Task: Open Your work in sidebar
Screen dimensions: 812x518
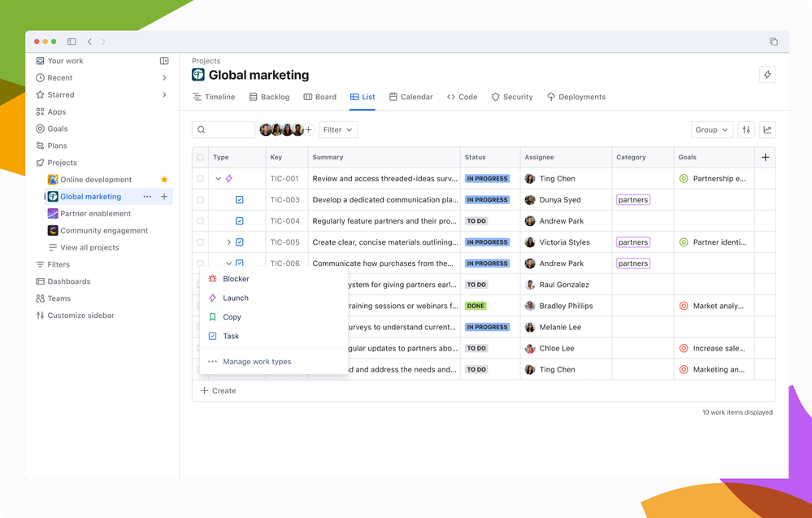Action: pos(59,61)
